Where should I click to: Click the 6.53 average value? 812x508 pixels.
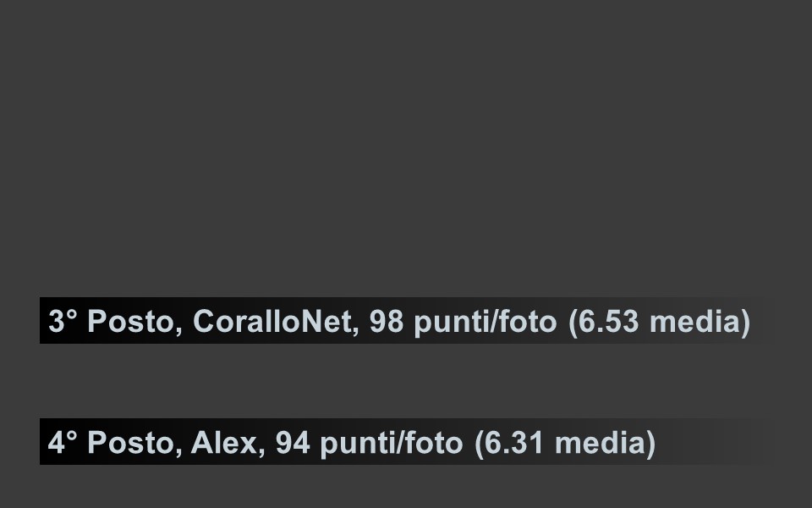[x=608, y=322]
